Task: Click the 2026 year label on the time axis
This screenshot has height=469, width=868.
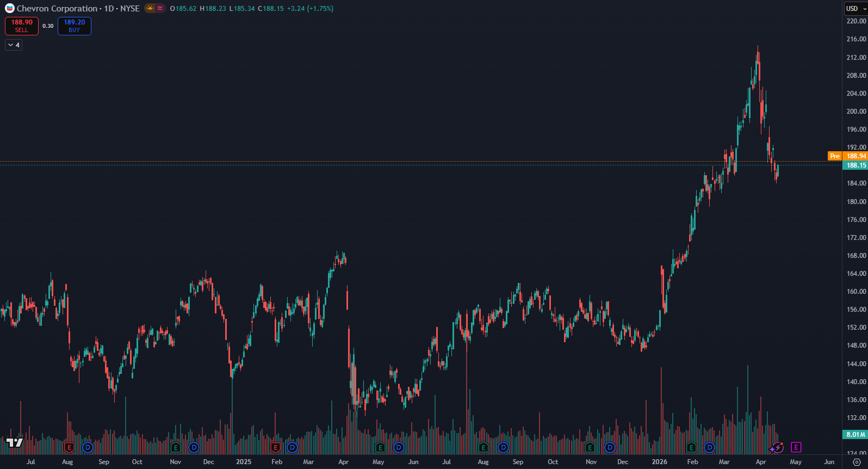Action: [x=660, y=462]
